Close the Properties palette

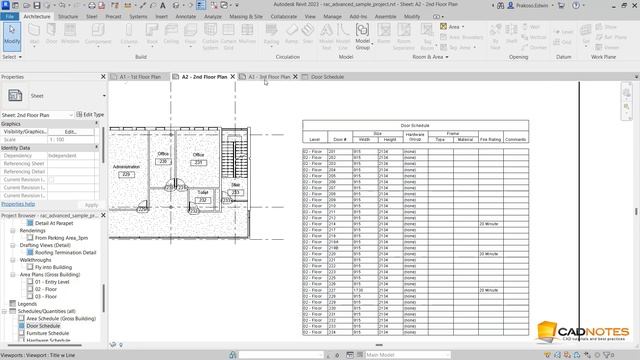pyautogui.click(x=103, y=77)
